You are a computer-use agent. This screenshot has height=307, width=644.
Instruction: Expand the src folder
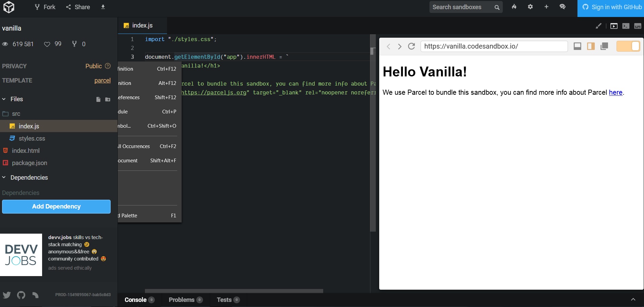[59, 114]
